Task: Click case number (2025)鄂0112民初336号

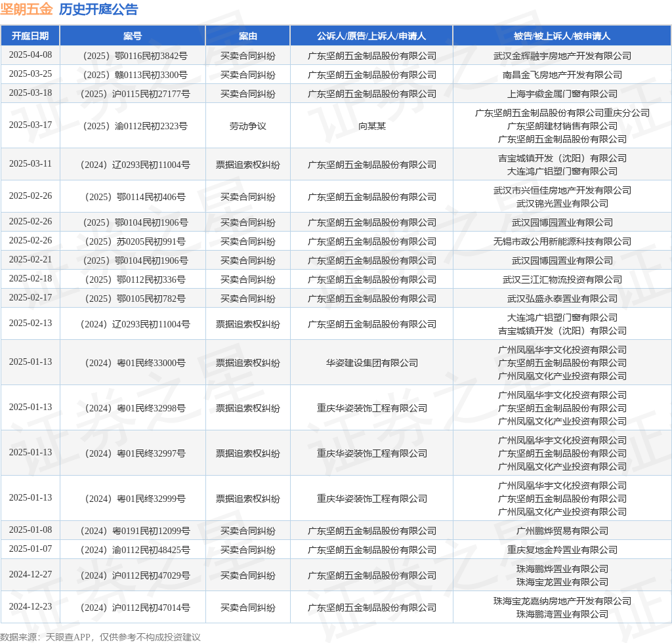Action: (135, 280)
